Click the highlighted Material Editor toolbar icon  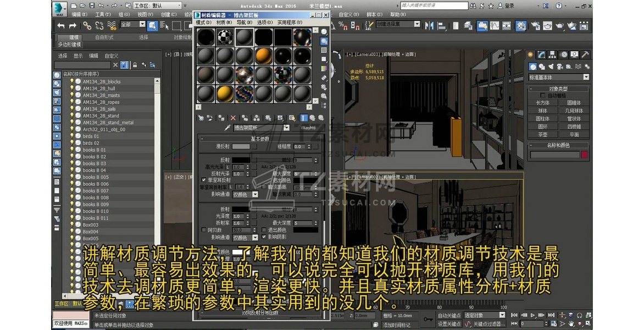521,26
